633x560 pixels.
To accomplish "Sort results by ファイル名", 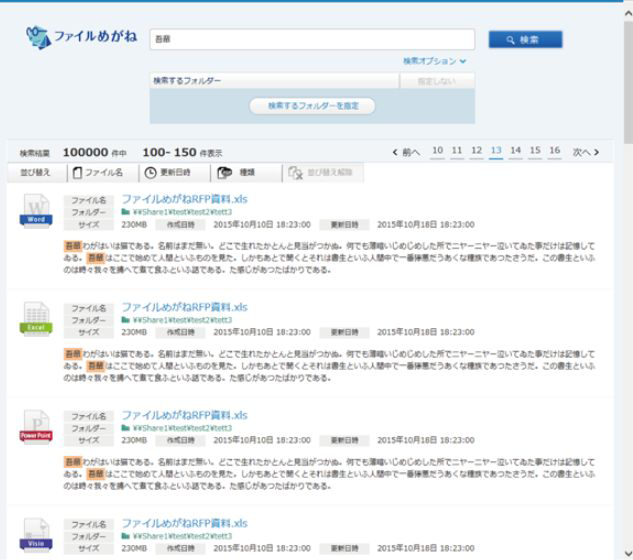I will (x=103, y=173).
